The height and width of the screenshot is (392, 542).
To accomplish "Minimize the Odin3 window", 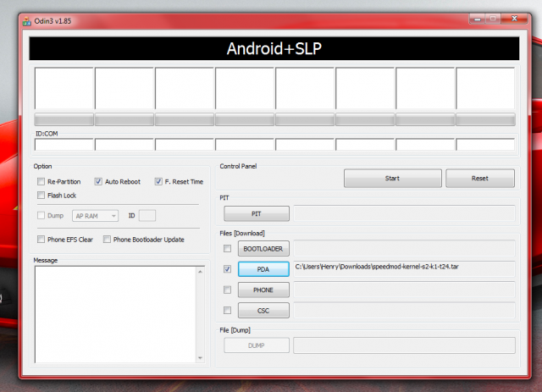I will point(478,19).
